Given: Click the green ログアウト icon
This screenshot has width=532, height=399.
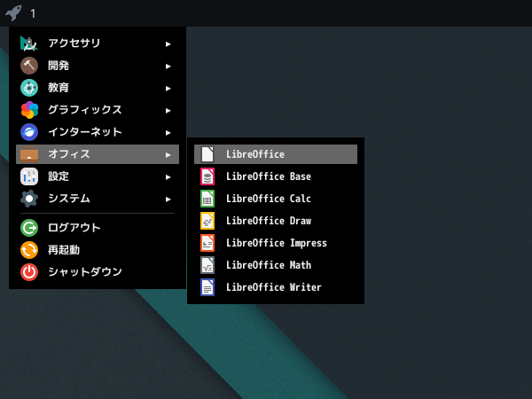Looking at the screenshot, I should click(x=29, y=228).
